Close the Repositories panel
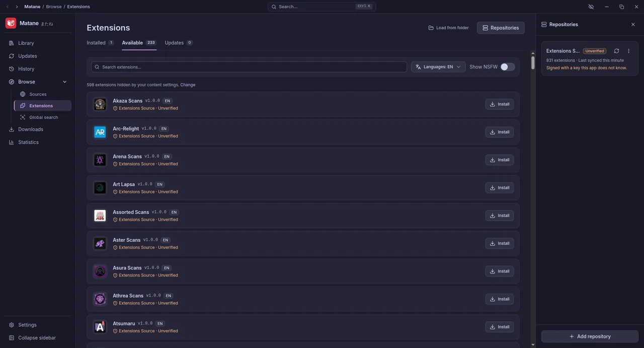 (x=633, y=24)
